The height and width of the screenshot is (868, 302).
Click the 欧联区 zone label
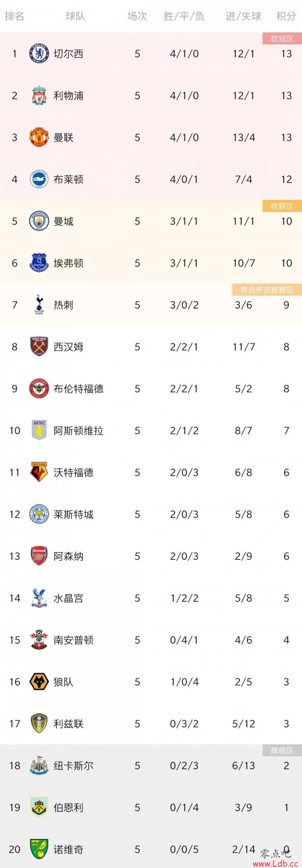coord(282,206)
